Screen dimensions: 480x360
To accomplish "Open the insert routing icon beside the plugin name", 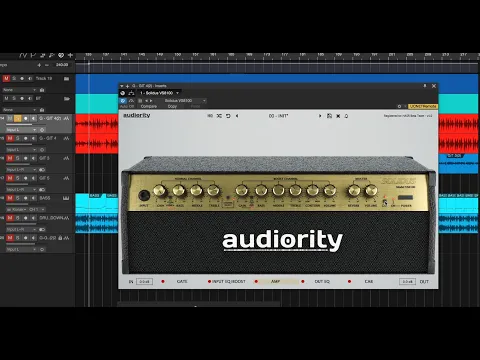I will coord(132,93).
